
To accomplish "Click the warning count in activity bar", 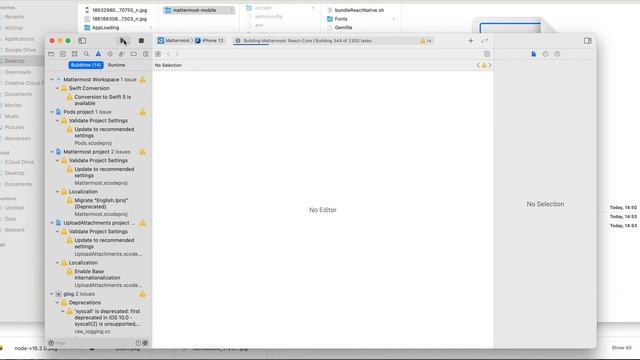I will (426, 41).
